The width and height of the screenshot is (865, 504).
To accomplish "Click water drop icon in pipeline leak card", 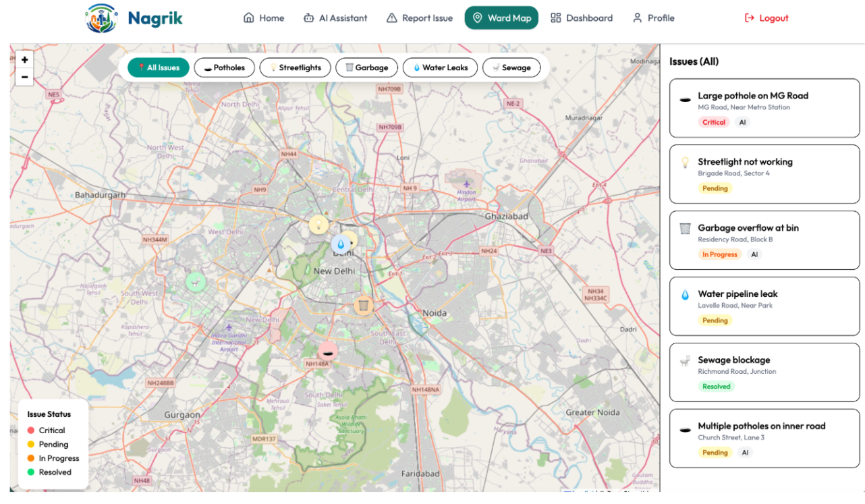I will coord(685,295).
